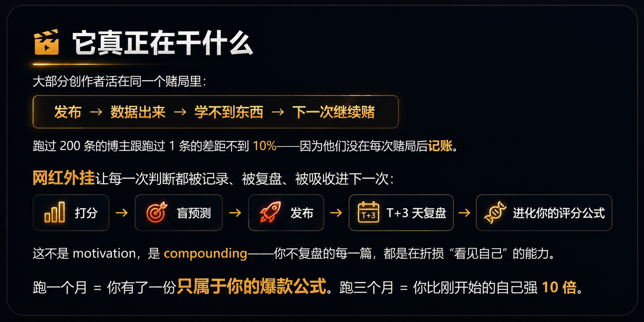
Task: Select the 打分 step box
Action: (x=71, y=213)
